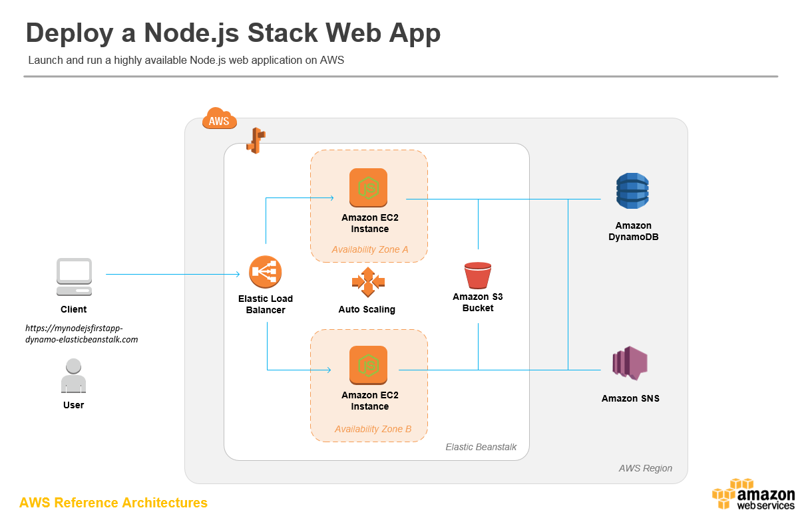This screenshot has height=524, width=812.
Task: Click the Elastic Beanstalk service icon
Action: point(256,139)
